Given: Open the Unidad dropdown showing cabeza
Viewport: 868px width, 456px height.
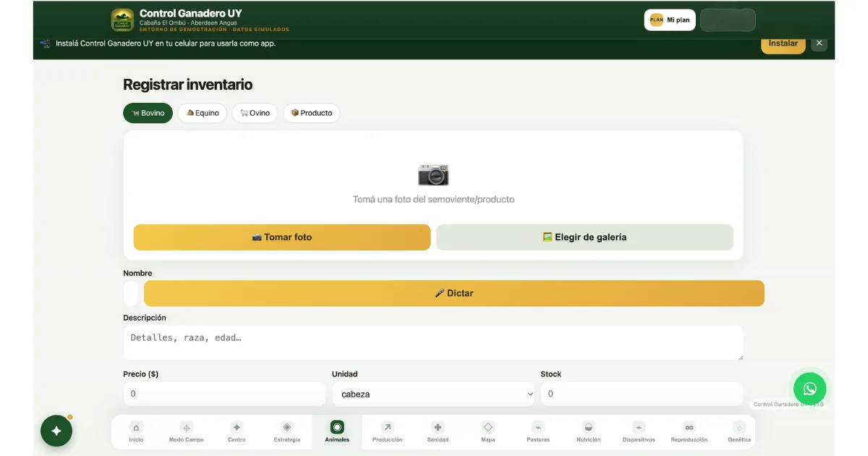Looking at the screenshot, I should click(433, 394).
